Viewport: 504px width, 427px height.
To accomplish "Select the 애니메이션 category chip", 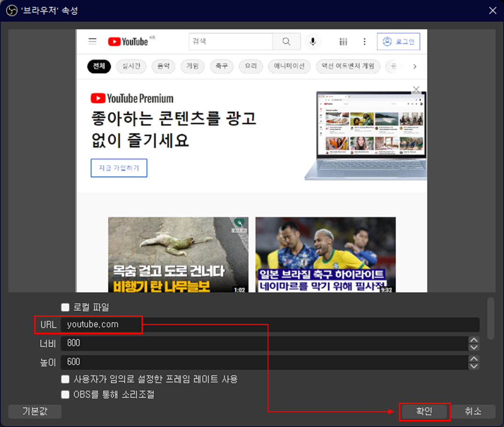I will pyautogui.click(x=289, y=66).
